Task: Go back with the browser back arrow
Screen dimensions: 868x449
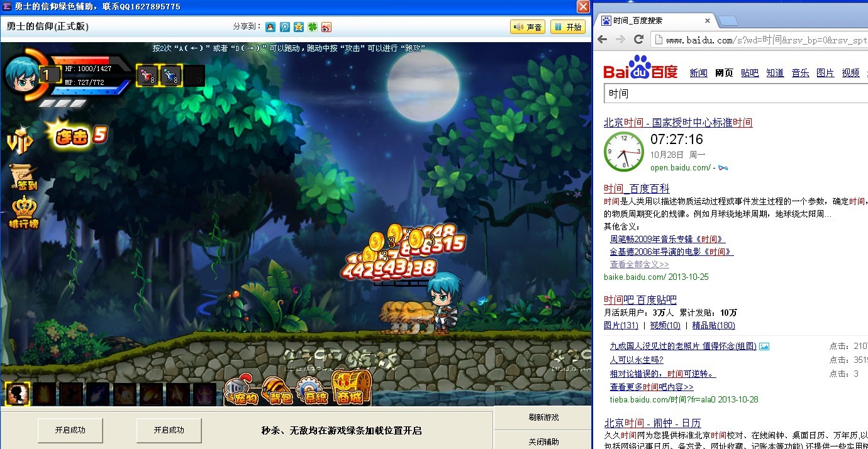Action: click(x=603, y=40)
